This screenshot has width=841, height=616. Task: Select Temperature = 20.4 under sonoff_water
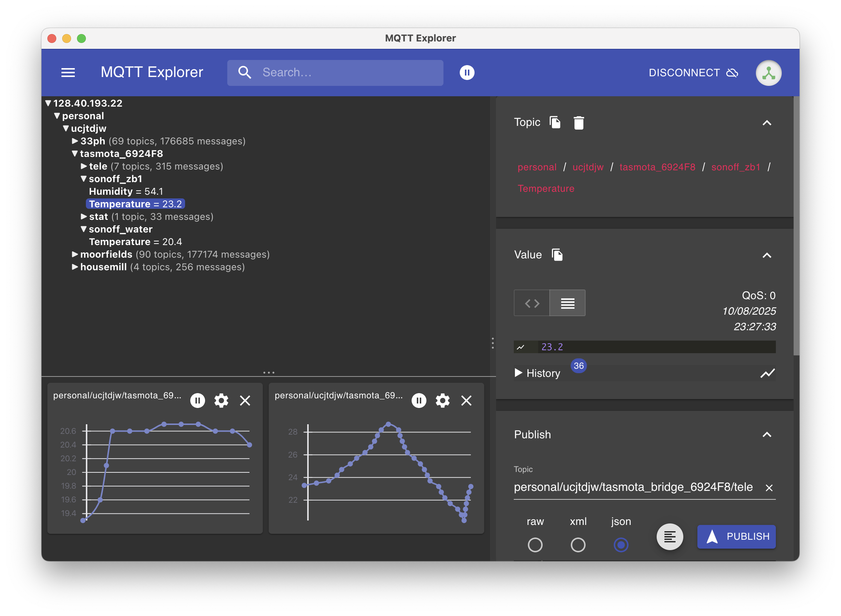[135, 242]
